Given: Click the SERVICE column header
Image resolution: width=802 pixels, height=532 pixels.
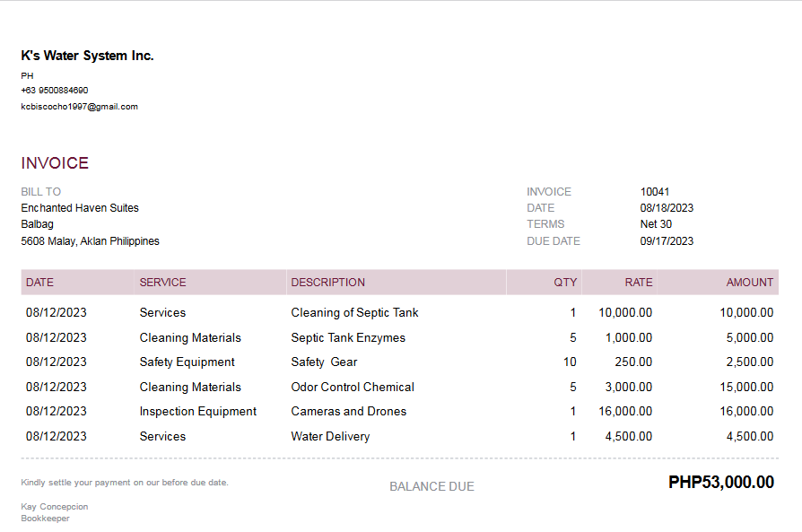Looking at the screenshot, I should [163, 283].
